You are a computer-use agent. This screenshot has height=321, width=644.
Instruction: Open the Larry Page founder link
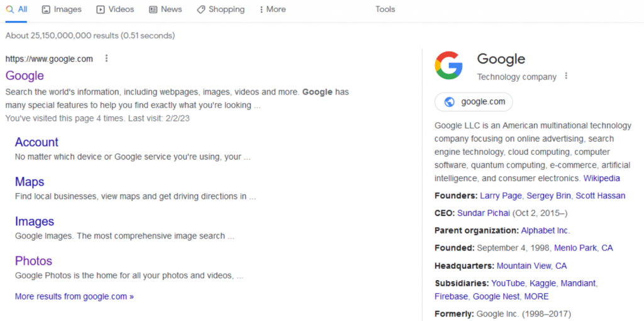pyautogui.click(x=501, y=196)
